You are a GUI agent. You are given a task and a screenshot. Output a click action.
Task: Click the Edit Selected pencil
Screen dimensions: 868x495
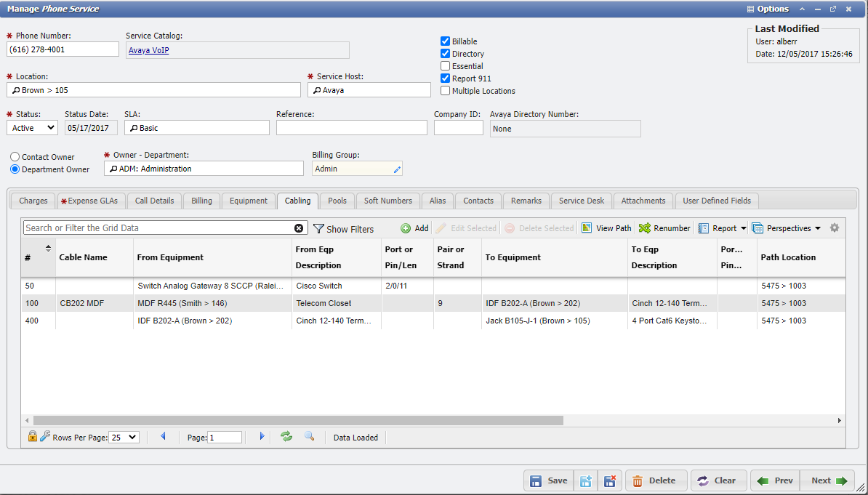coord(441,228)
